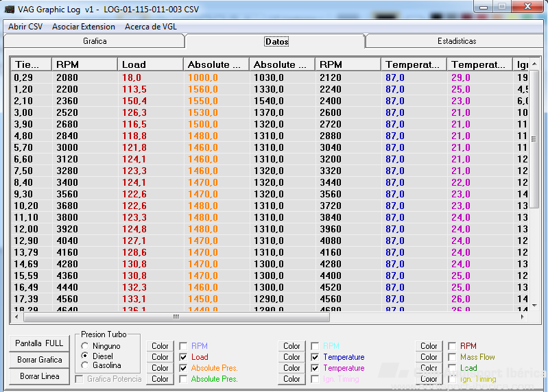Click the horizontal scrollbar left arrow
This screenshot has width=548, height=392.
click(16, 317)
